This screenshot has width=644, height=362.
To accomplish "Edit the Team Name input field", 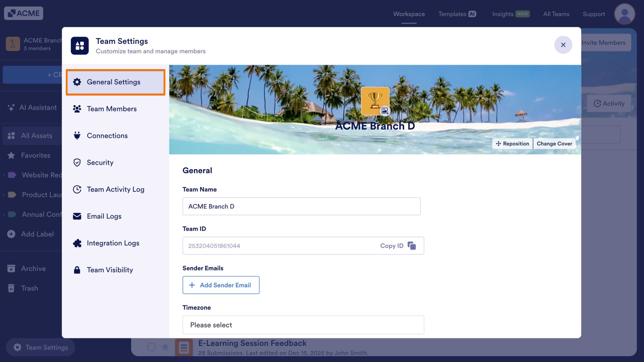I will pos(301,206).
